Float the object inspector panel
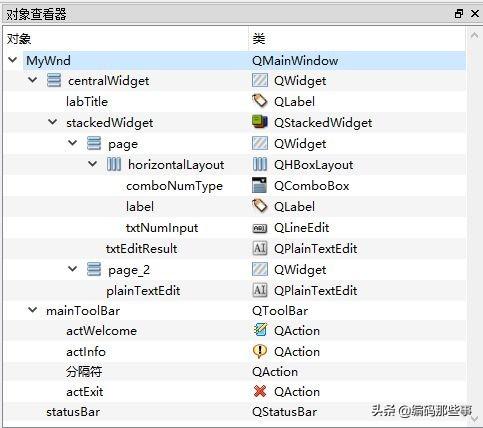 459,14
